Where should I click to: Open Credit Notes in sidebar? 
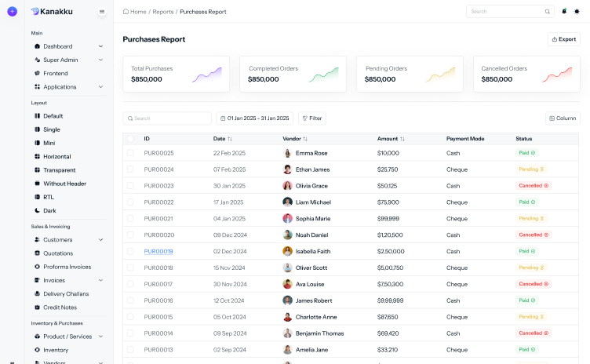tap(61, 308)
